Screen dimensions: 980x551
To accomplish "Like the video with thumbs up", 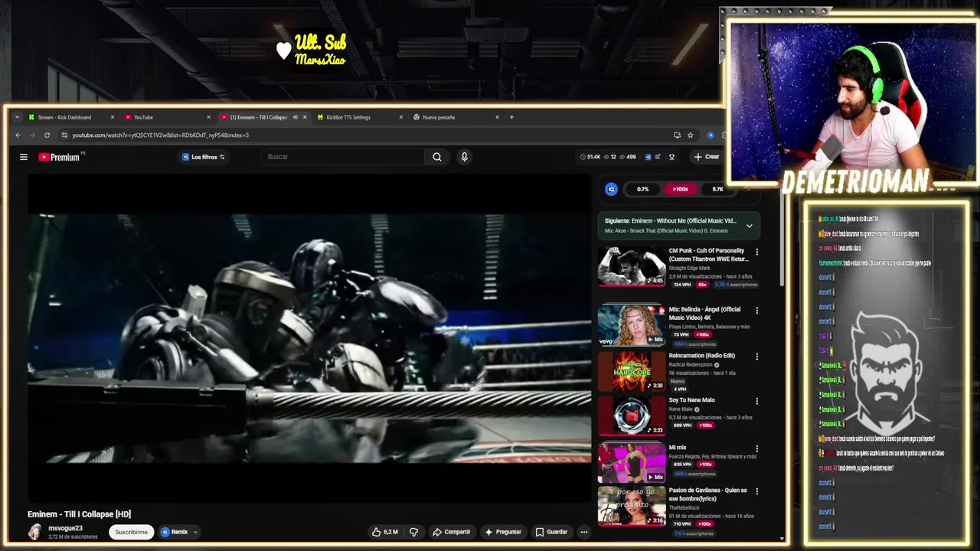I will pyautogui.click(x=384, y=532).
